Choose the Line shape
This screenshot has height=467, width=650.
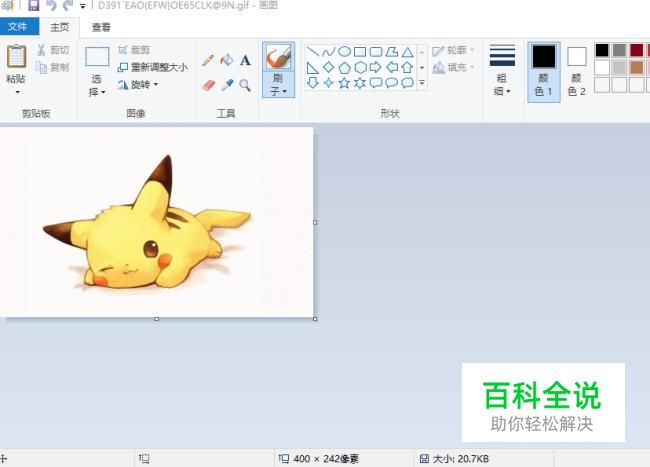click(x=313, y=52)
